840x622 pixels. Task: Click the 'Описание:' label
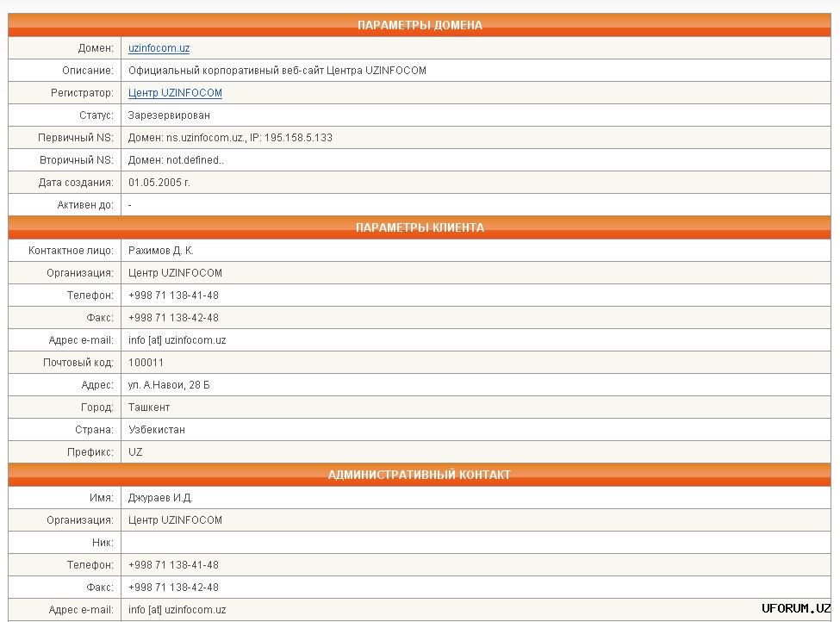(x=87, y=70)
